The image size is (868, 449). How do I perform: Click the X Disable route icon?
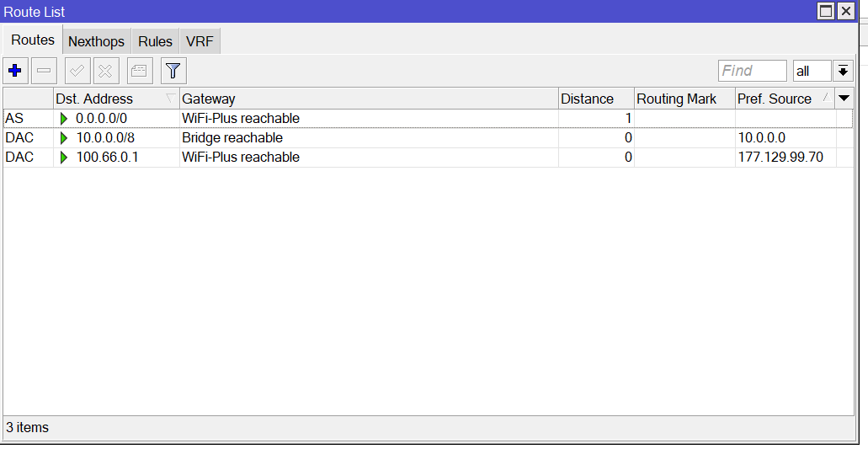106,71
